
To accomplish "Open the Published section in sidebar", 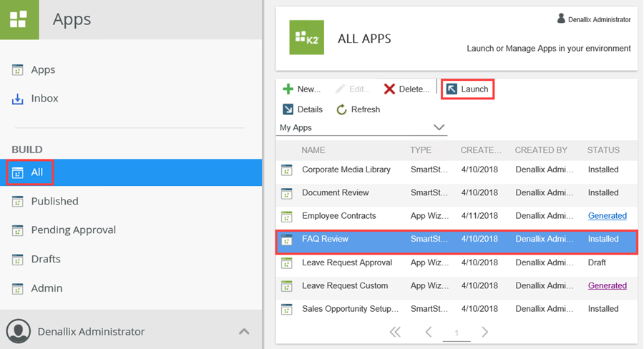I will click(x=54, y=201).
